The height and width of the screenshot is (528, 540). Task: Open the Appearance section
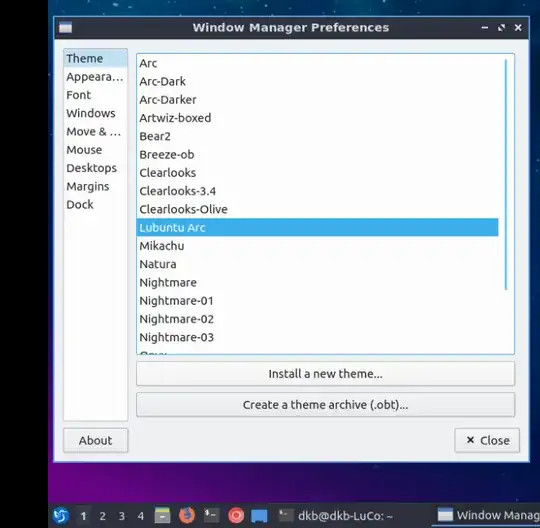click(95, 77)
